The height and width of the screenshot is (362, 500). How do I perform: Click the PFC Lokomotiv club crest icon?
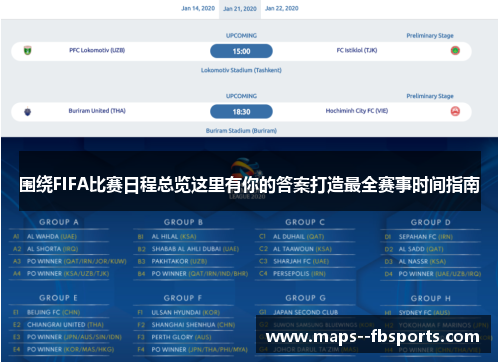pos(28,51)
